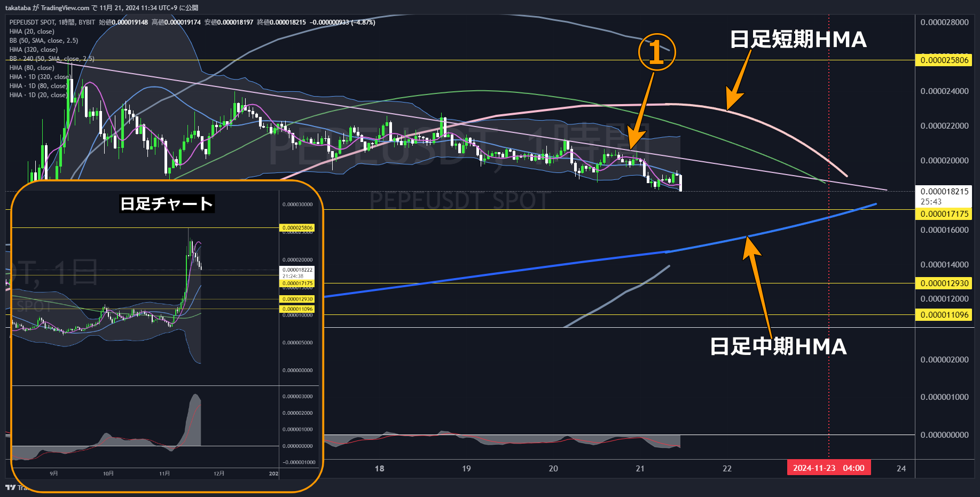Click the yellow 0.000012930 label on main price axis
This screenshot has width=980, height=497.
click(944, 283)
